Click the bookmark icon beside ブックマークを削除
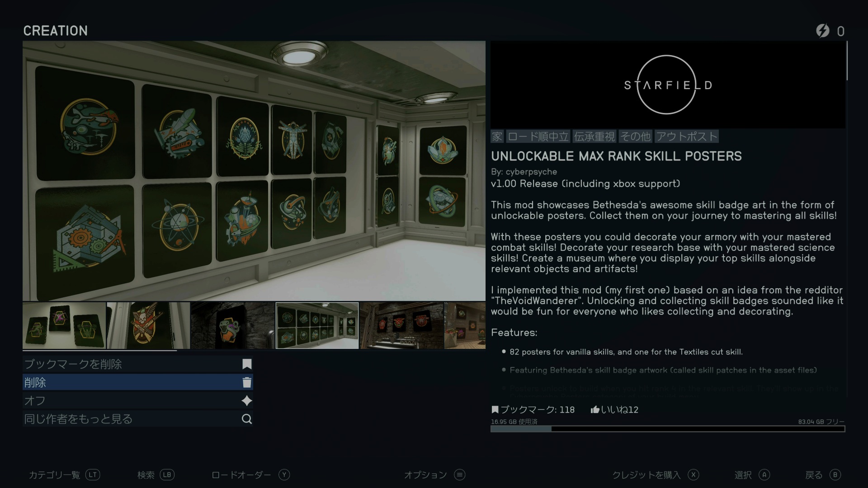This screenshot has width=868, height=488. click(x=247, y=364)
